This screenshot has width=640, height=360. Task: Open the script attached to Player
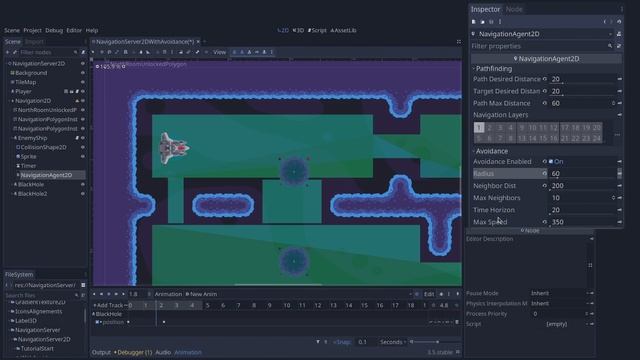(x=77, y=91)
